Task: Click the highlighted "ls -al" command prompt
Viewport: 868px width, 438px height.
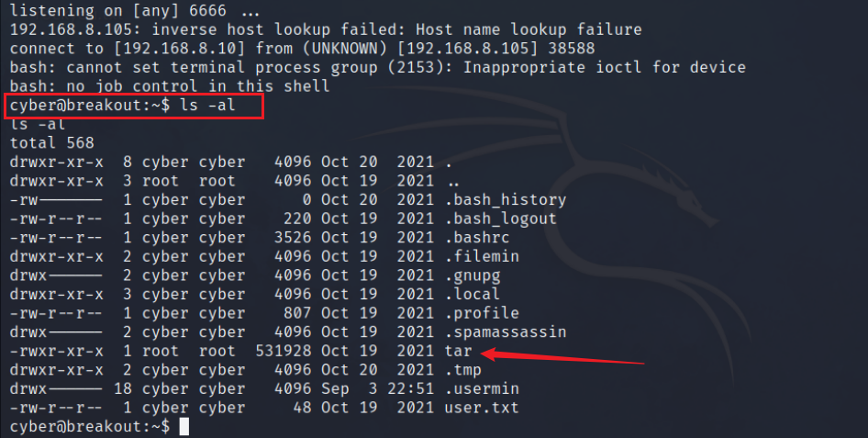Action: (x=134, y=106)
